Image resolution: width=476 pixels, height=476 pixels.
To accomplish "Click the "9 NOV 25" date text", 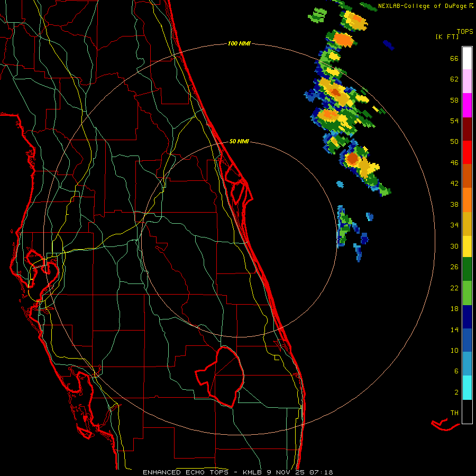I will point(286,472).
